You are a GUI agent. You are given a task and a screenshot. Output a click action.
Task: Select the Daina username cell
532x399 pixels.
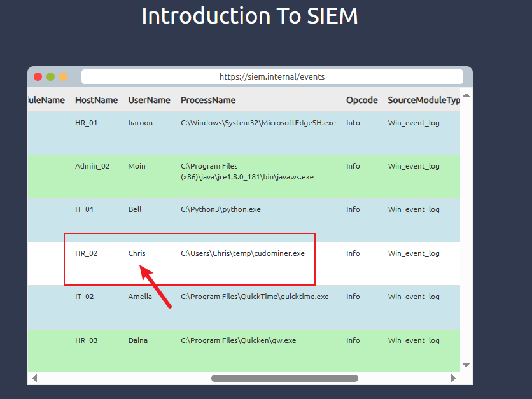coord(137,340)
